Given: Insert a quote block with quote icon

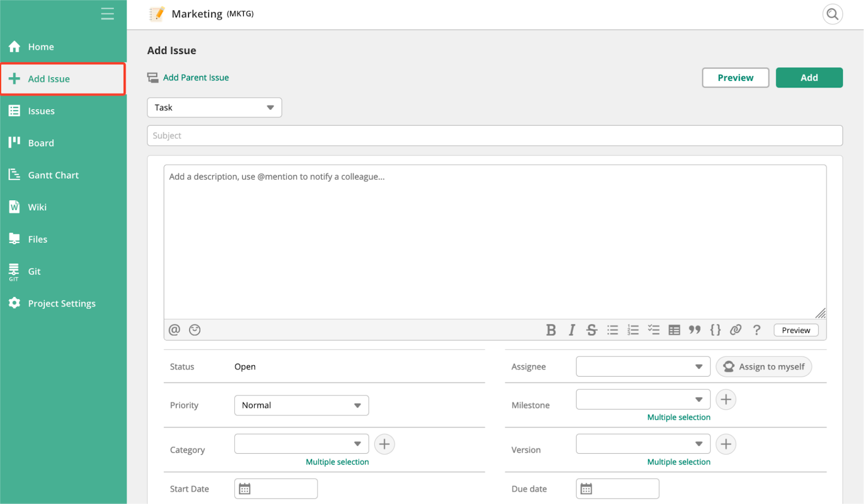Looking at the screenshot, I should click(695, 330).
